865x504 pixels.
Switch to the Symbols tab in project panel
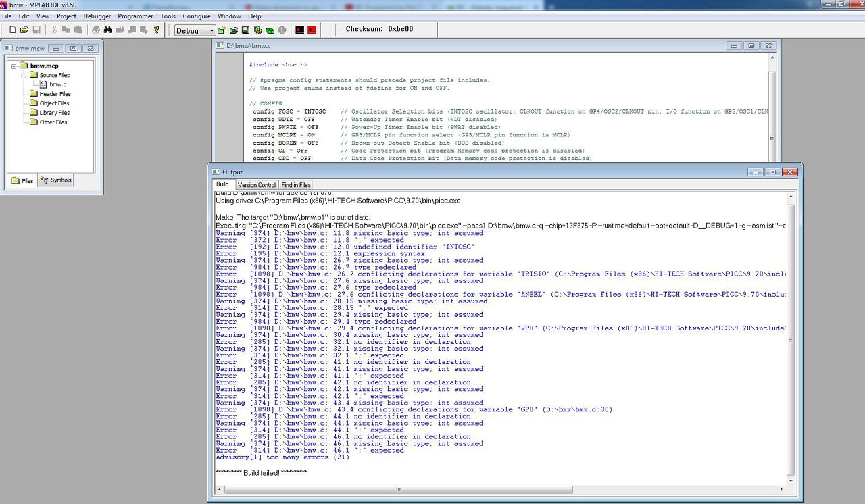point(55,180)
